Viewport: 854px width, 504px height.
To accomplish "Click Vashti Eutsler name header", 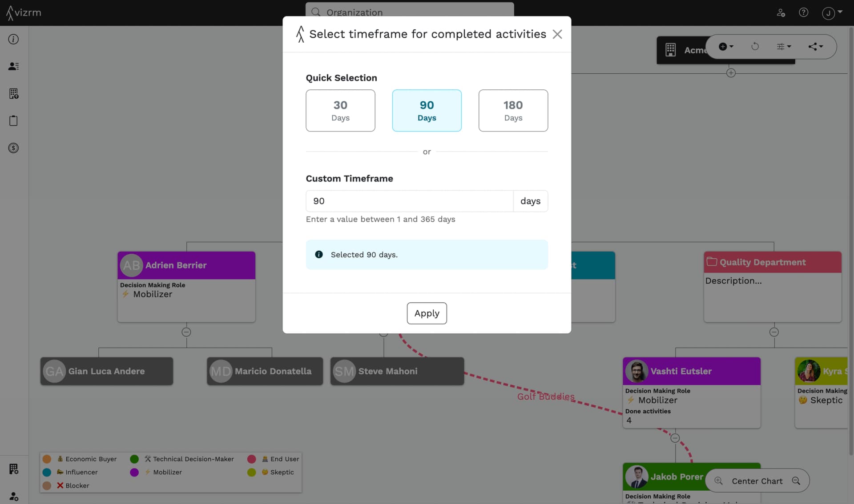I will click(x=681, y=371).
